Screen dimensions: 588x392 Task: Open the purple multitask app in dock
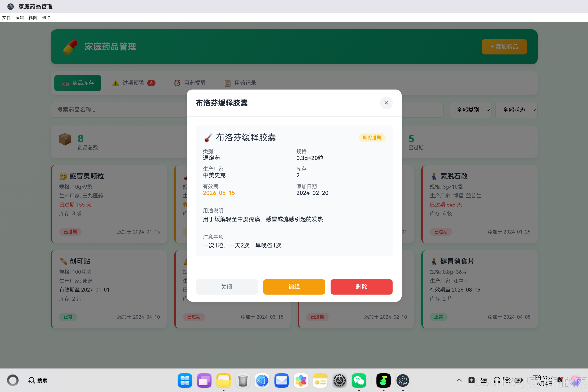[204, 381]
